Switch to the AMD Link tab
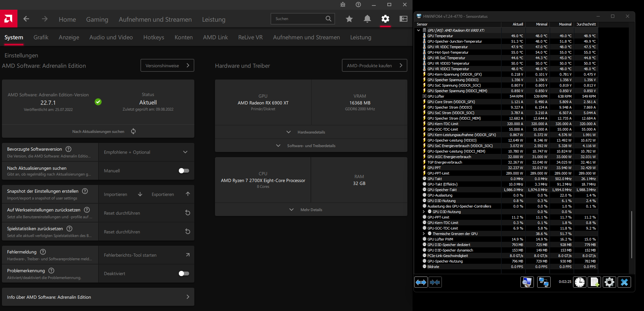 [x=215, y=38]
